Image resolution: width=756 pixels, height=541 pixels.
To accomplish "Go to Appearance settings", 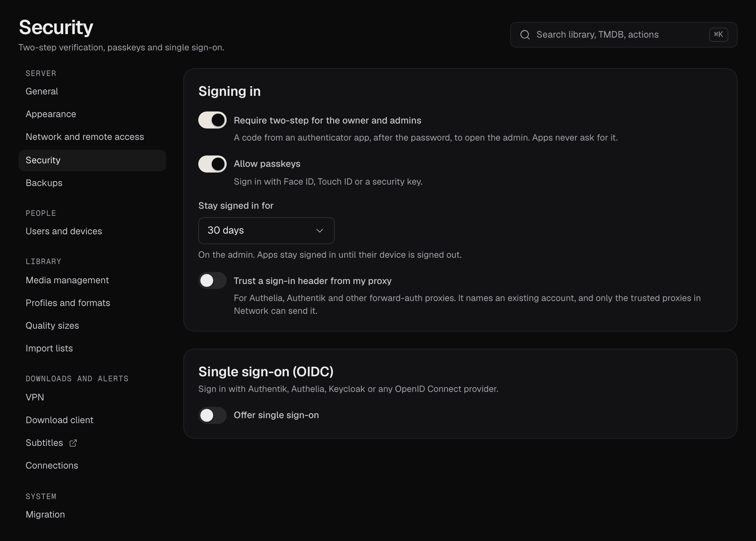I will (x=92, y=114).
